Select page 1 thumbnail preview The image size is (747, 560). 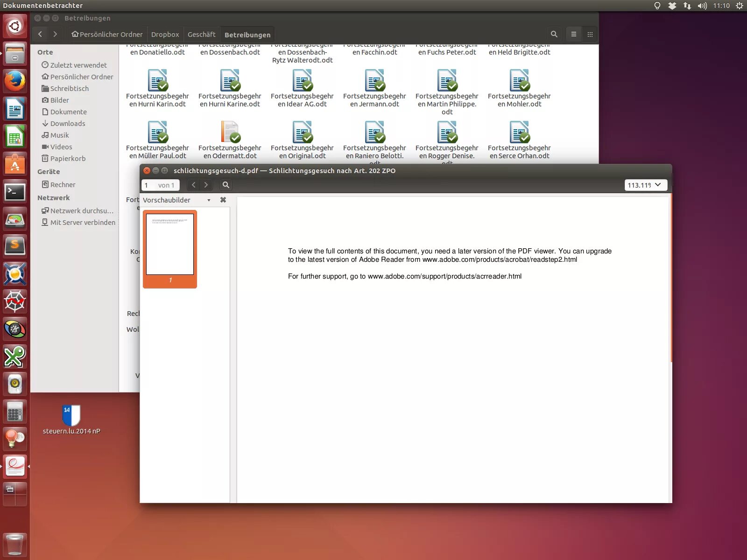tap(170, 249)
